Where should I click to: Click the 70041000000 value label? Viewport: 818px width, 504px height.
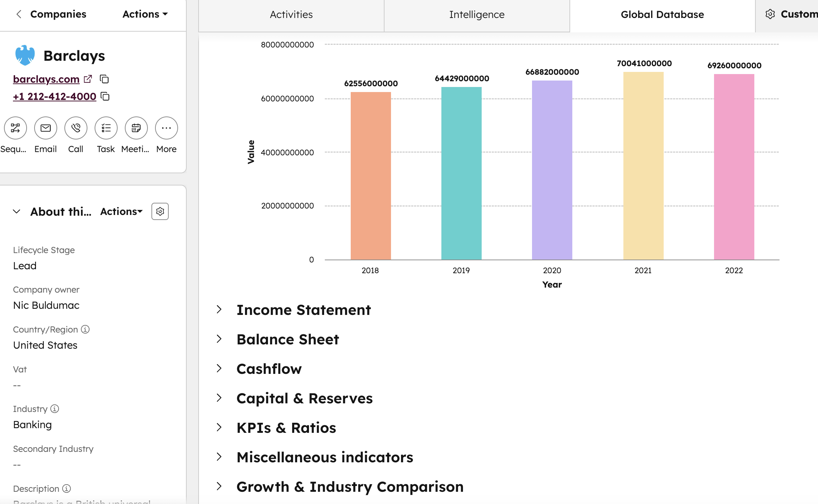tap(644, 63)
